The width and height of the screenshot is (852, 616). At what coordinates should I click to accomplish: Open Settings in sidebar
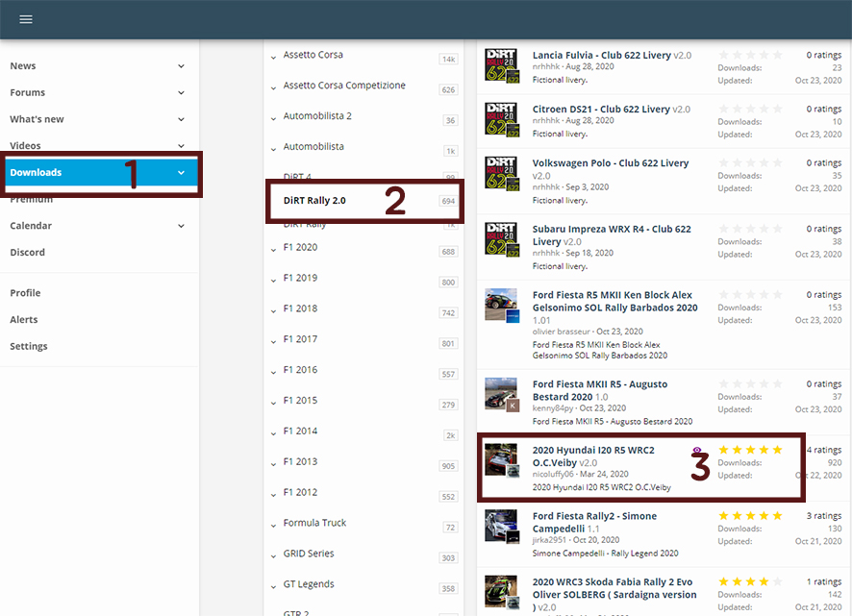(28, 346)
